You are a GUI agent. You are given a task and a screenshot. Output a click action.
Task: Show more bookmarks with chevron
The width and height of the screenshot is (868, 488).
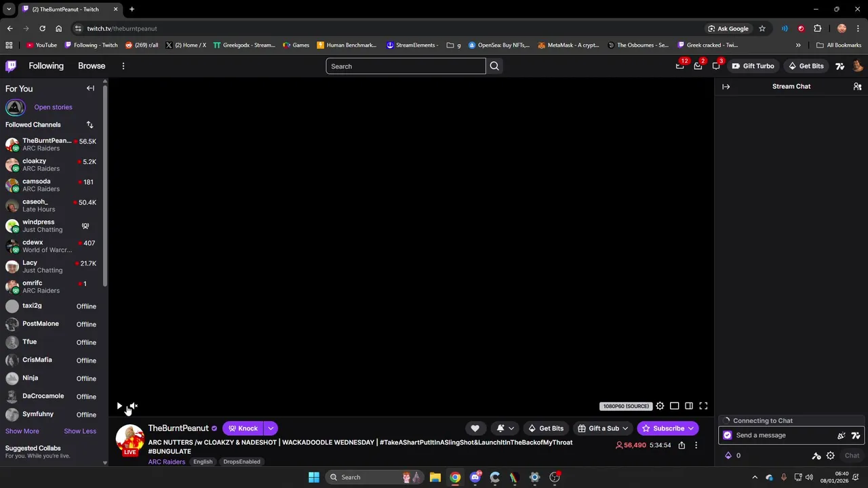798,45
